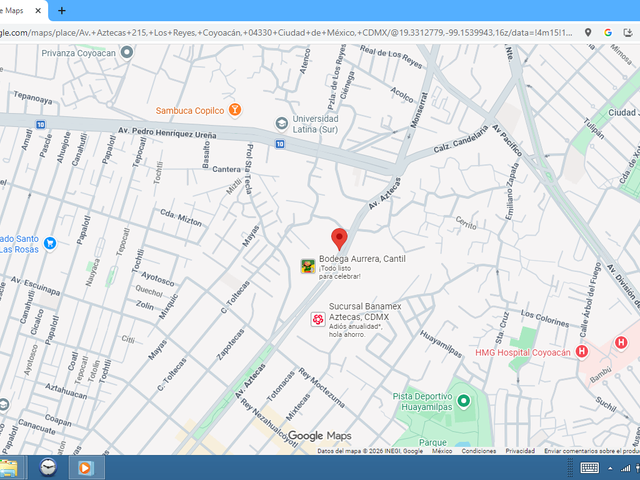Click the 'Av. Pacífico' street label
Image resolution: width=640 pixels, height=480 pixels.
pyautogui.click(x=507, y=140)
